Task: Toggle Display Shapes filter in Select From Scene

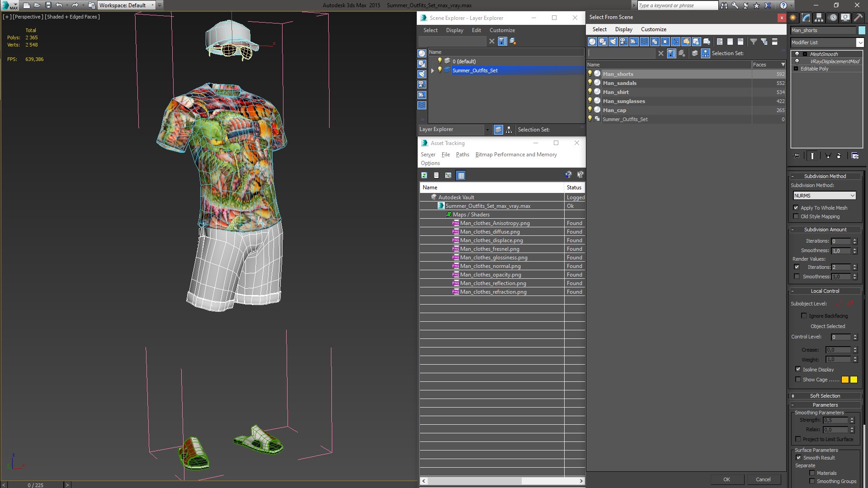Action: pyautogui.click(x=603, y=42)
